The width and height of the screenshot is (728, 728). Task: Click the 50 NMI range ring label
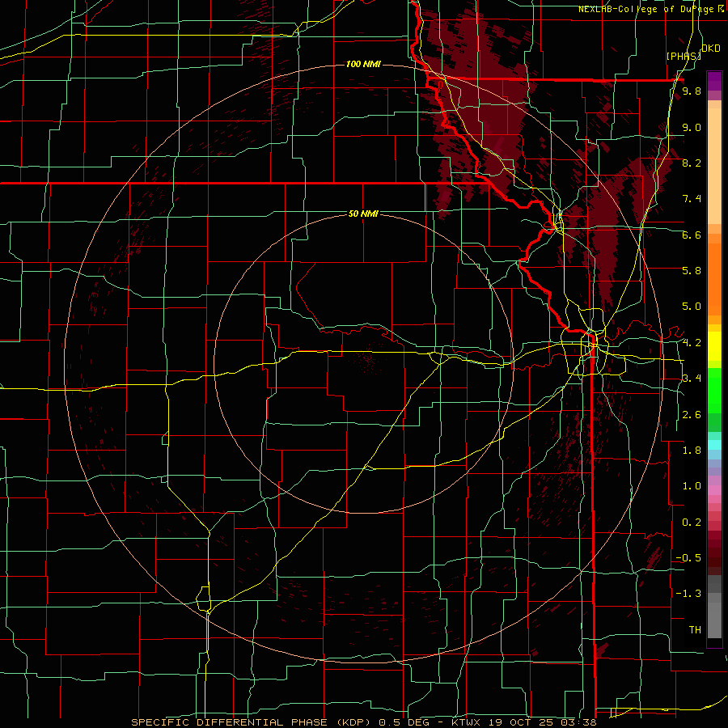point(363,214)
